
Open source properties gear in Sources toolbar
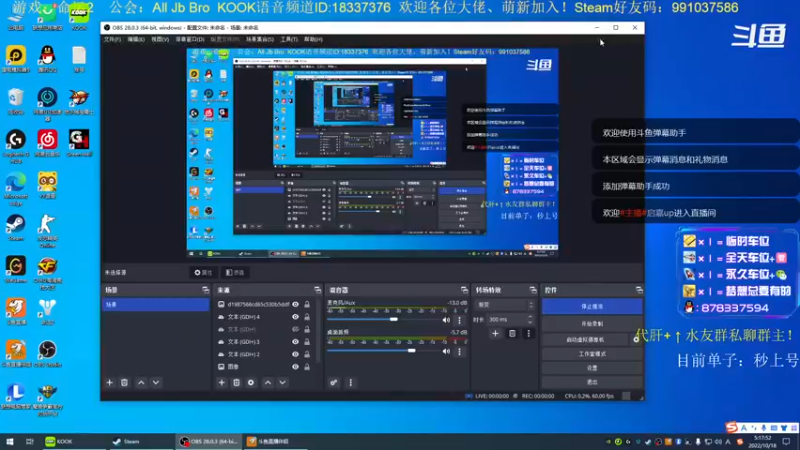[x=251, y=382]
